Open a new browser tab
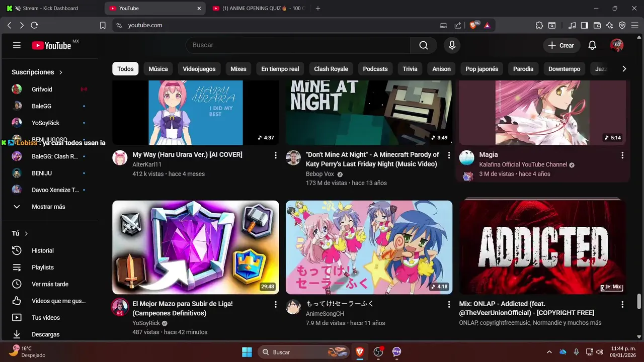 tap(317, 8)
